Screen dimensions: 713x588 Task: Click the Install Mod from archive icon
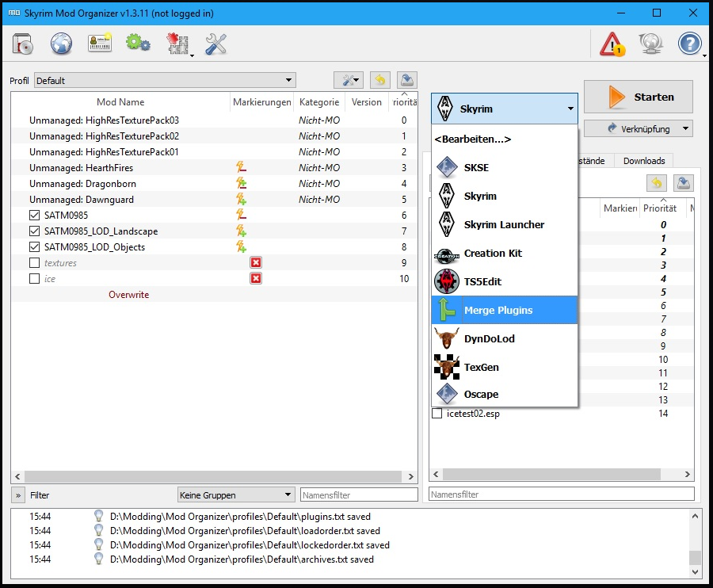[22, 44]
